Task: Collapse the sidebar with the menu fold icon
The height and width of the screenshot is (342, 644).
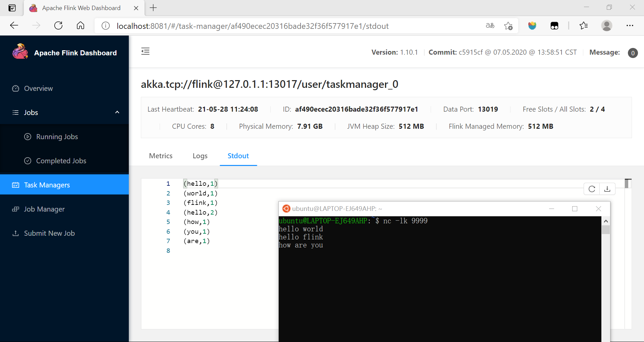Action: coord(145,51)
